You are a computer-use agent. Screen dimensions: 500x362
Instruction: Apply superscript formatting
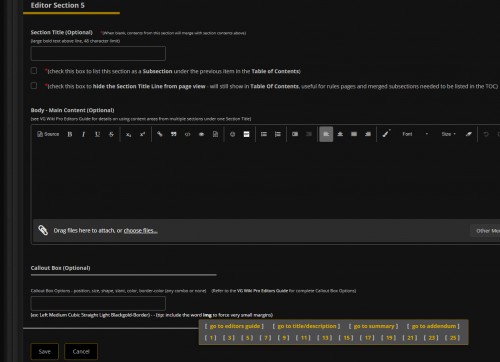pos(142,134)
